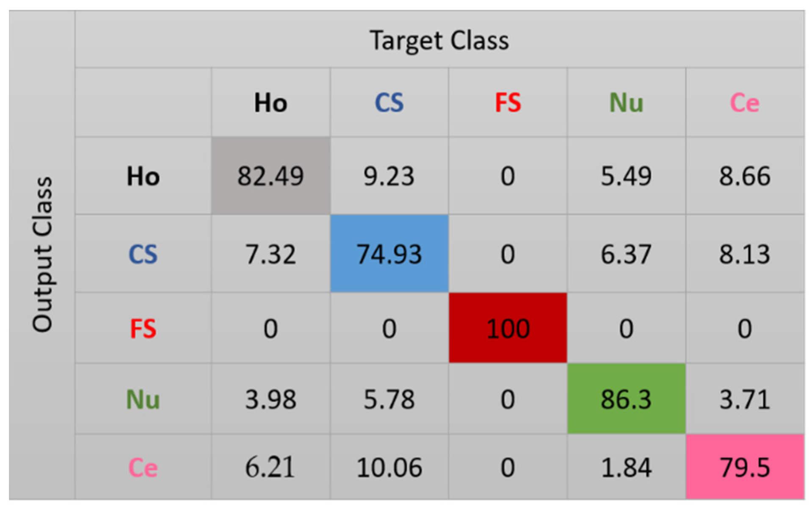Click the red FS row label
Screen dimensions: 812x509
[x=143, y=329]
